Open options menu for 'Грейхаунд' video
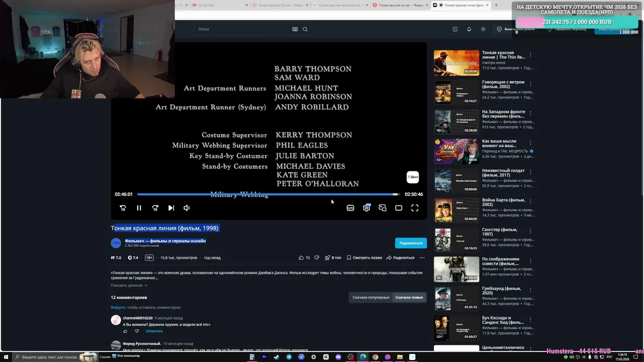The height and width of the screenshot is (362, 644). 530,290
